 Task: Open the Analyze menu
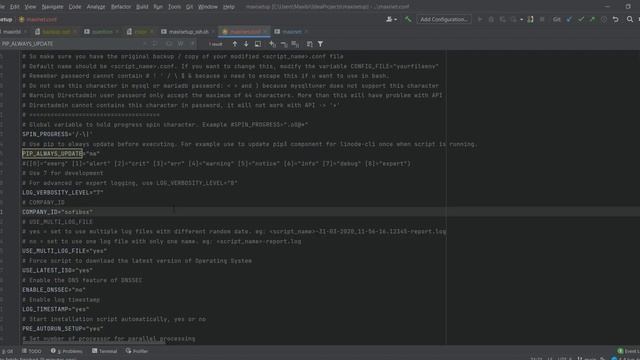click(96, 7)
